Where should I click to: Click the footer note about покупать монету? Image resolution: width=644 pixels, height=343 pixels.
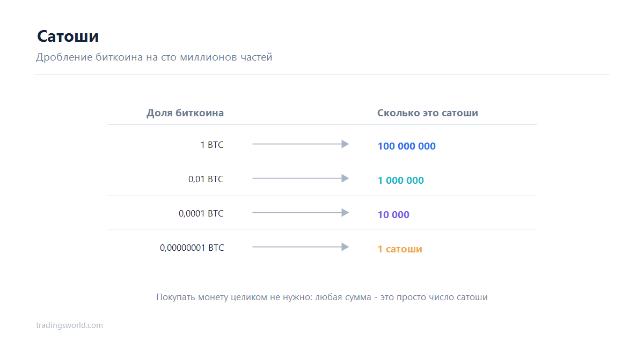322,297
